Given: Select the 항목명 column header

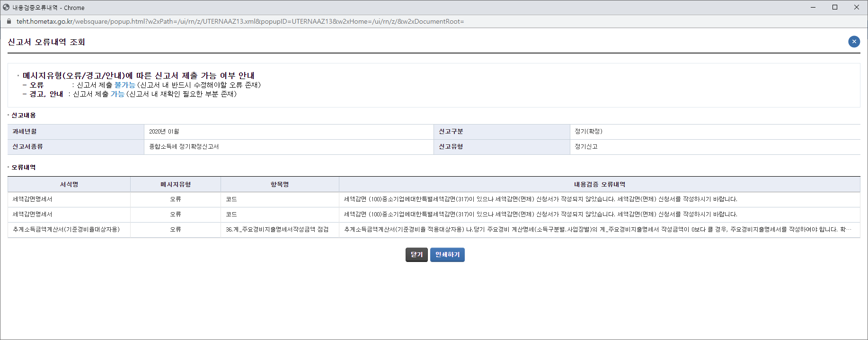Looking at the screenshot, I should point(280,185).
